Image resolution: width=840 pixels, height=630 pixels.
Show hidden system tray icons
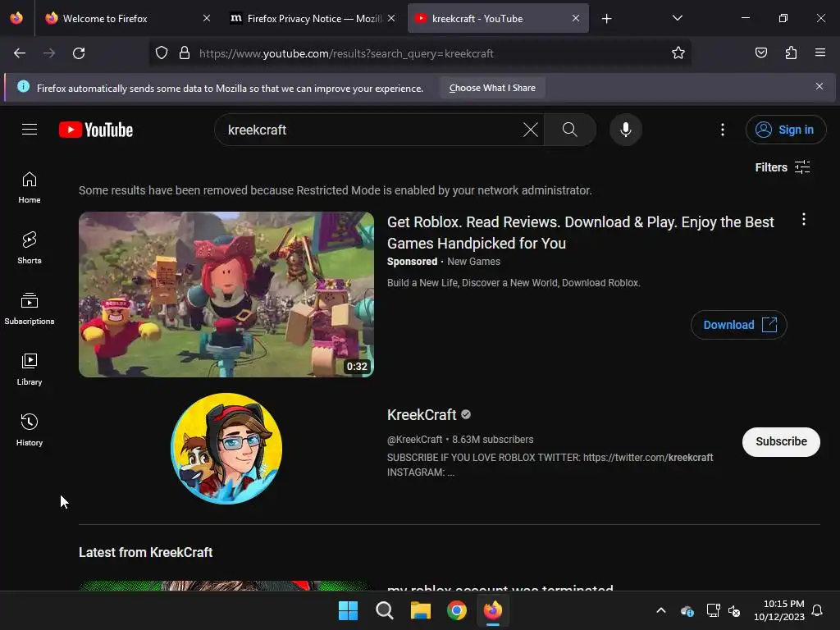661,610
